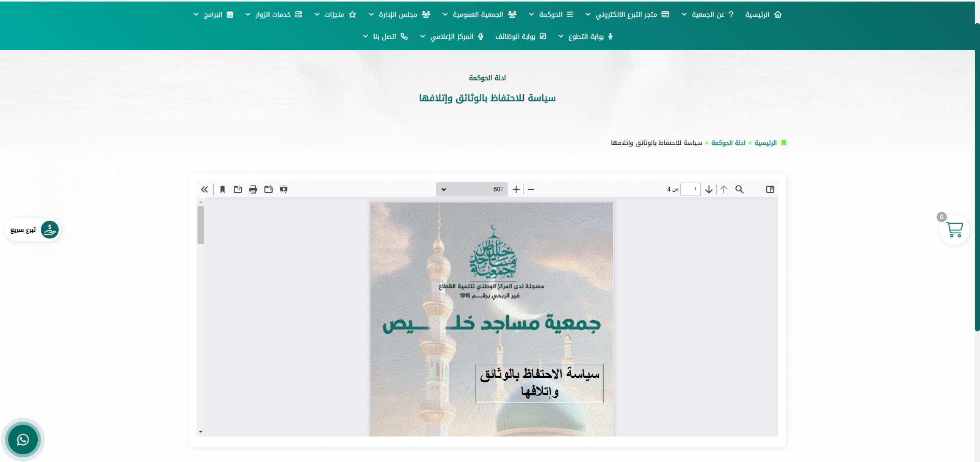Click the quick donate تبرع سريع button
The width and height of the screenshot is (980, 462).
33,230
